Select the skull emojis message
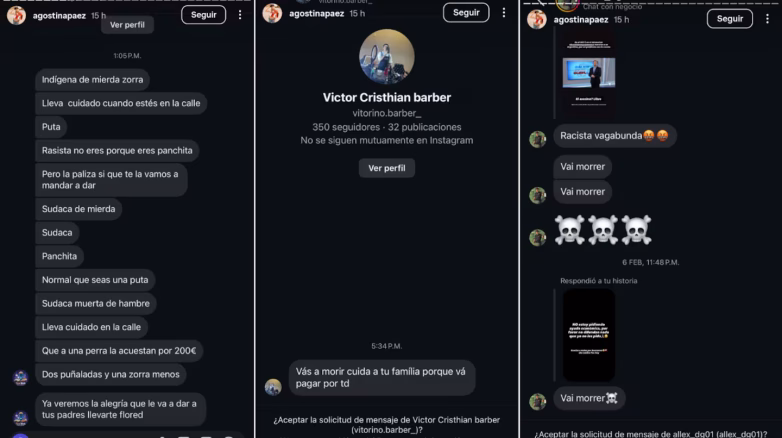The height and width of the screenshot is (438, 782). click(x=603, y=230)
